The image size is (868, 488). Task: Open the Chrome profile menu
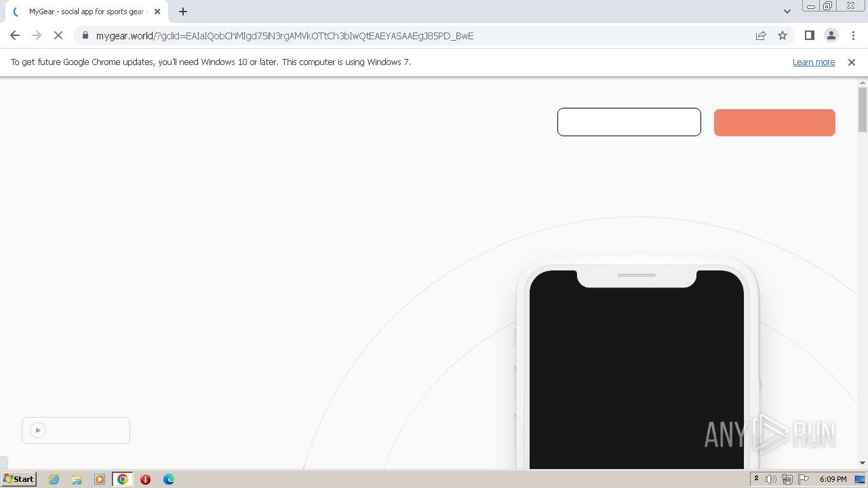[831, 36]
